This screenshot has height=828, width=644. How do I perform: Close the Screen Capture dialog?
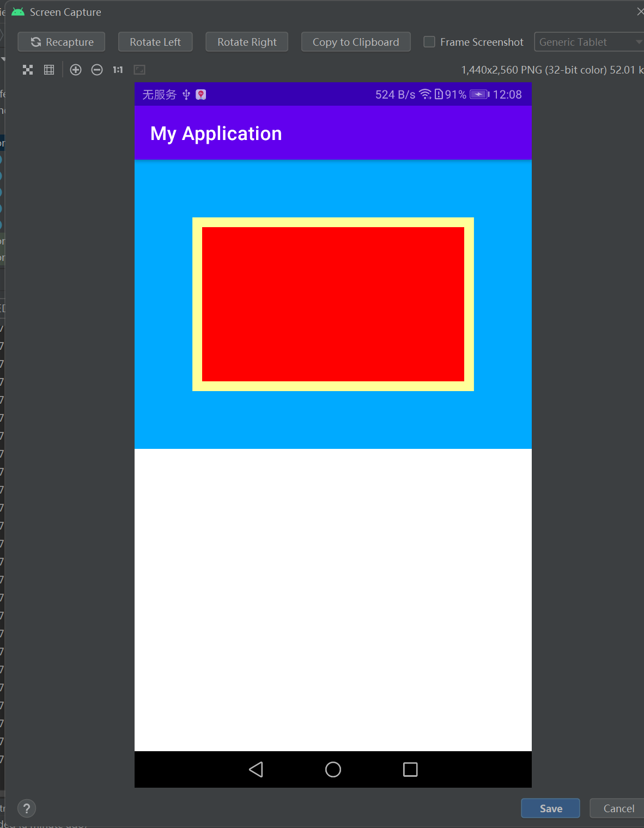640,11
